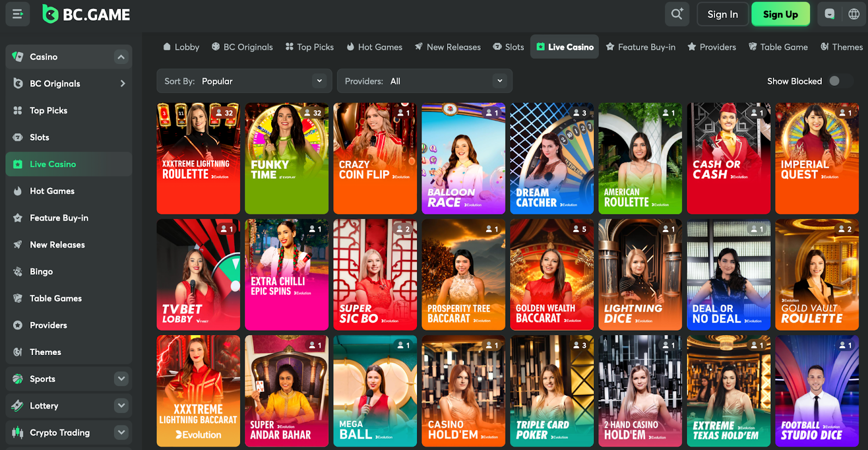Viewport: 868px width, 450px height.
Task: Expand the Crypto Trading section chevron
Action: 121,432
